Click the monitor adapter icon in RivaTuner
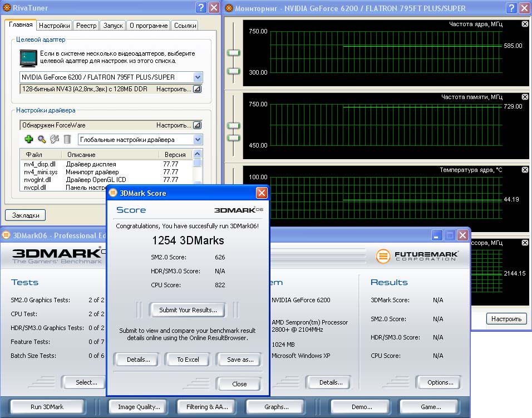 click(x=28, y=58)
